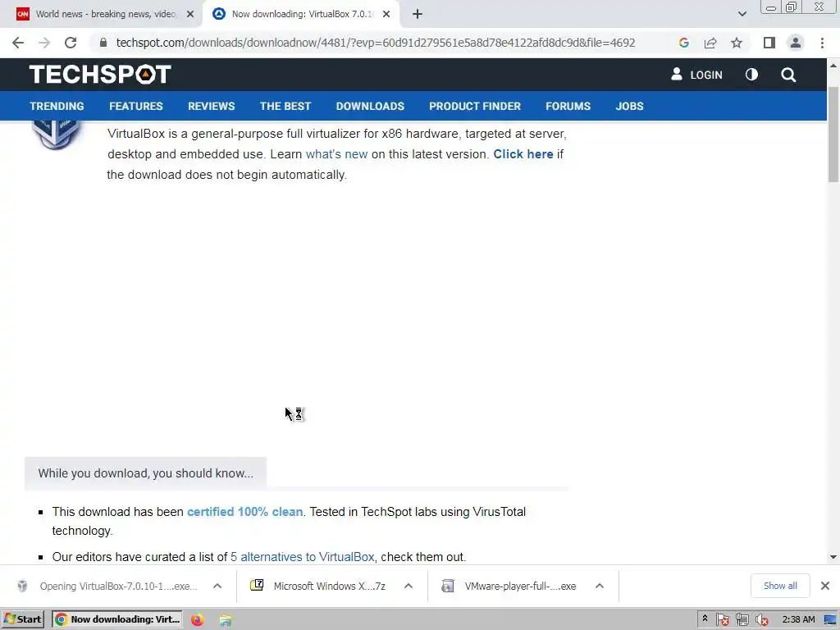The width and height of the screenshot is (840, 630).
Task: Click the TechSpot logo
Action: tap(100, 74)
